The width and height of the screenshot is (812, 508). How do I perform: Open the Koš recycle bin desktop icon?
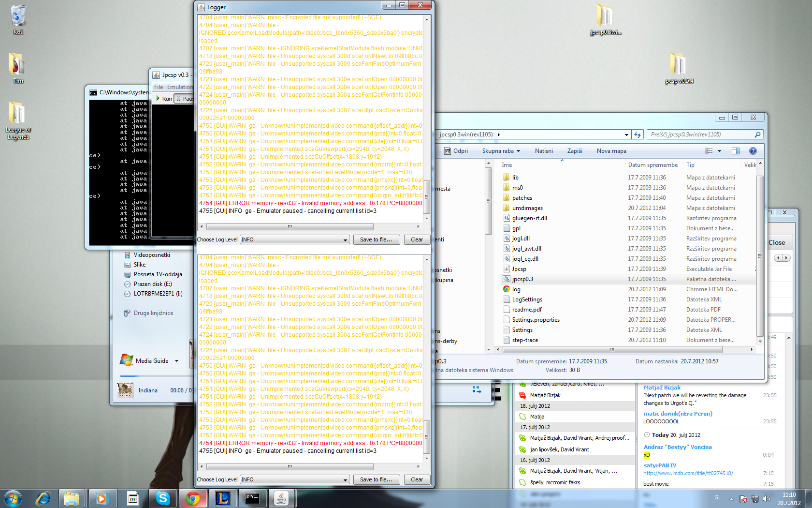(18, 19)
